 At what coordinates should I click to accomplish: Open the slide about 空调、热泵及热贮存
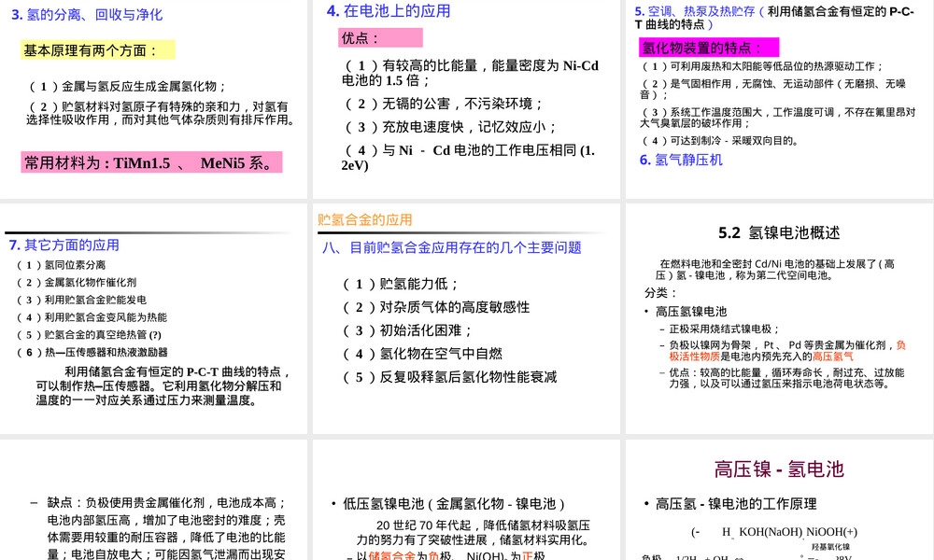[x=779, y=99]
